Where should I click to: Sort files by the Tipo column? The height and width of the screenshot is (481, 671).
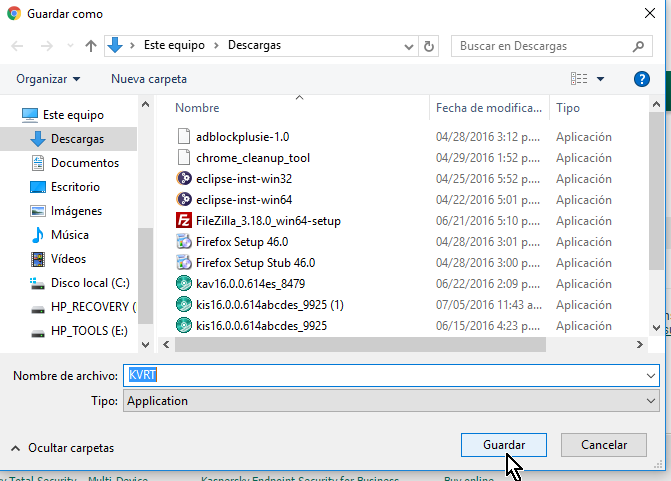[567, 108]
